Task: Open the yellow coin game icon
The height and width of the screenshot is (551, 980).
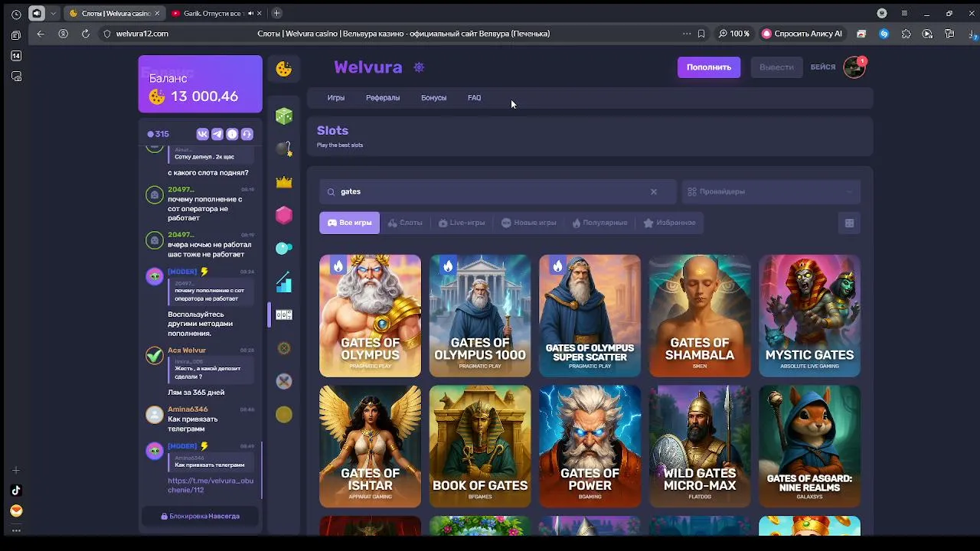Action: click(284, 414)
